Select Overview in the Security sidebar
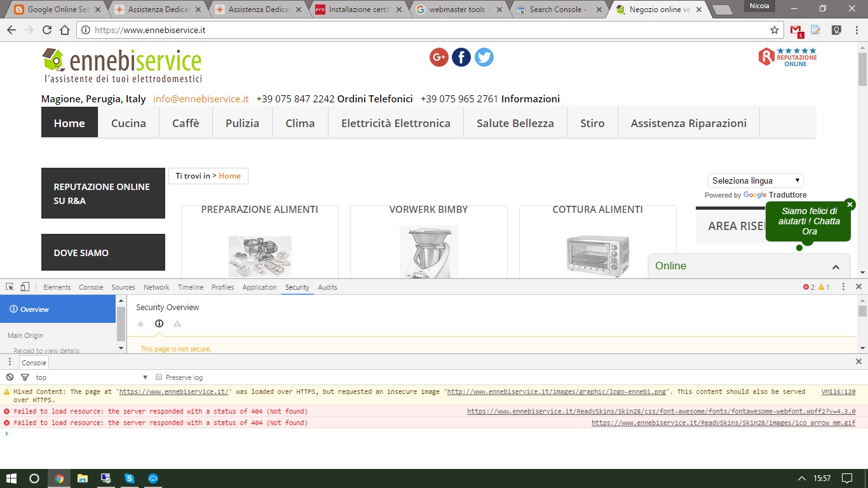868x488 pixels. [x=58, y=309]
